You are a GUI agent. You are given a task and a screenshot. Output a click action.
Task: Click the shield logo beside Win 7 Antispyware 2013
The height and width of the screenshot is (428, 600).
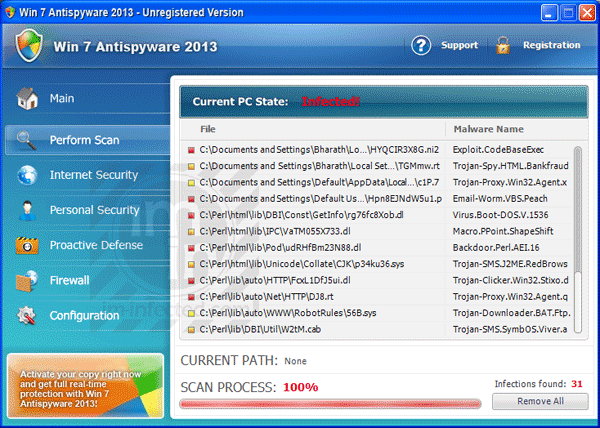pos(29,46)
